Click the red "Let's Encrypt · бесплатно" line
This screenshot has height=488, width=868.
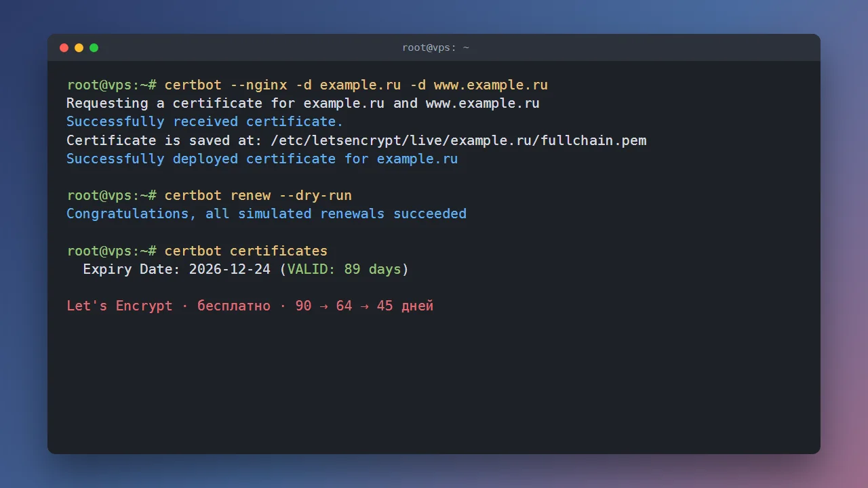point(250,306)
